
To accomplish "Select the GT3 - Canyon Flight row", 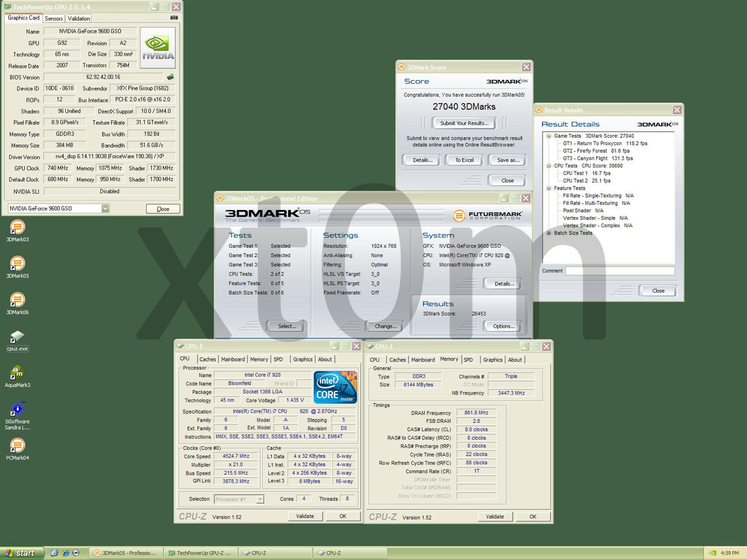I will 598,159.
